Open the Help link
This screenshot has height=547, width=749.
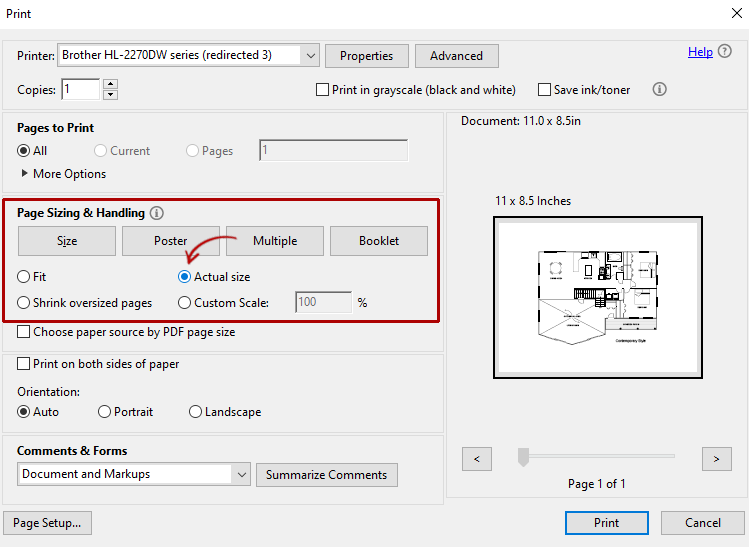tap(700, 52)
